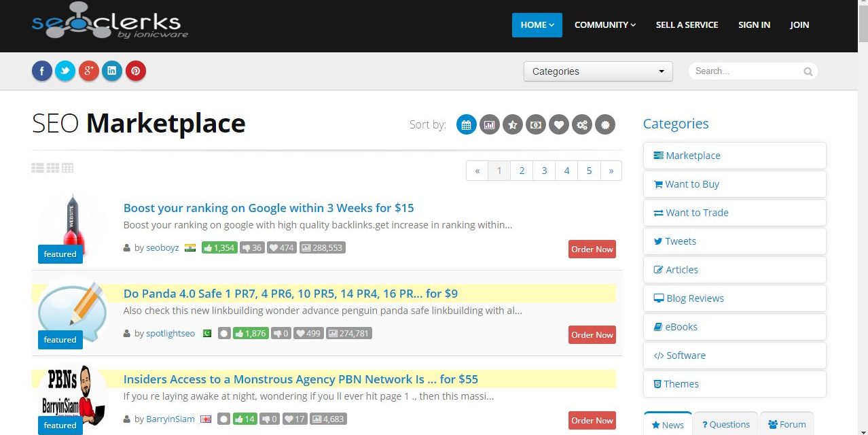The image size is (868, 435).
Task: Visit seller seoboyz's profile
Action: click(x=162, y=248)
